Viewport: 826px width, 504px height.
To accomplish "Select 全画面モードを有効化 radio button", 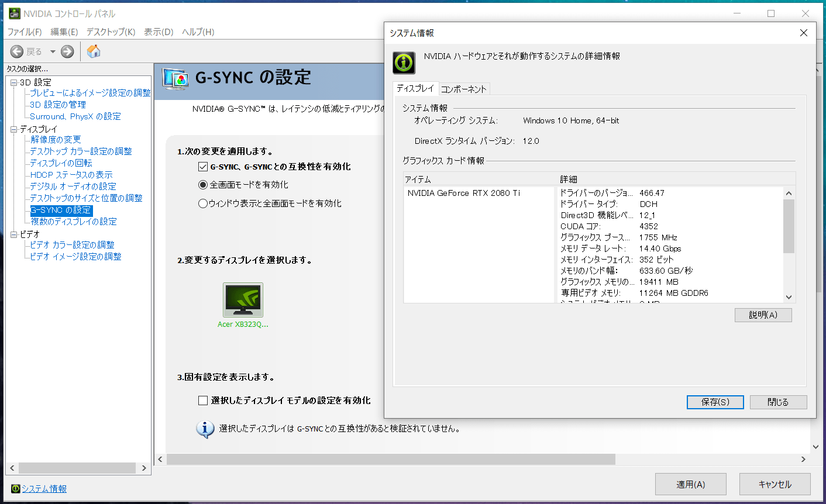I will click(203, 185).
